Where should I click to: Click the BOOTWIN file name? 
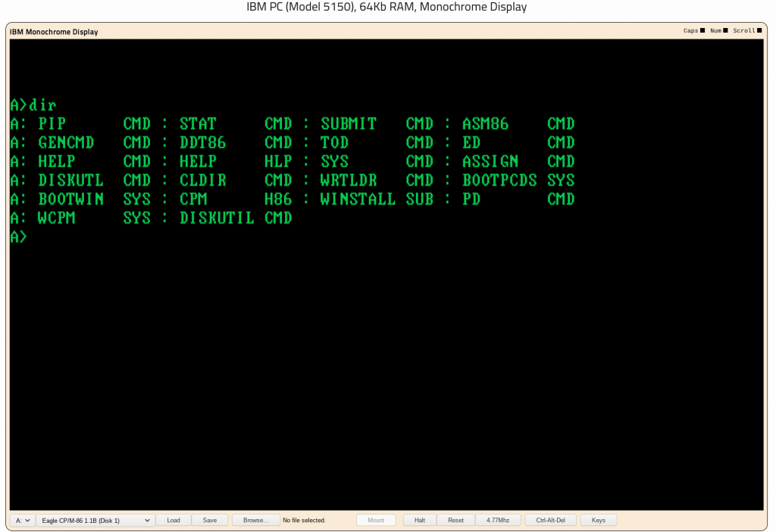pyautogui.click(x=70, y=199)
